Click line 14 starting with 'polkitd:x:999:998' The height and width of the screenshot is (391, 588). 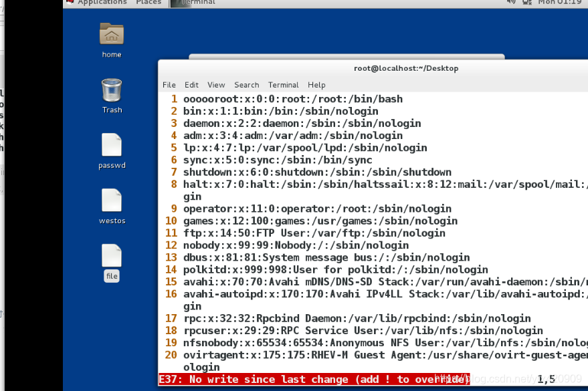click(x=336, y=269)
